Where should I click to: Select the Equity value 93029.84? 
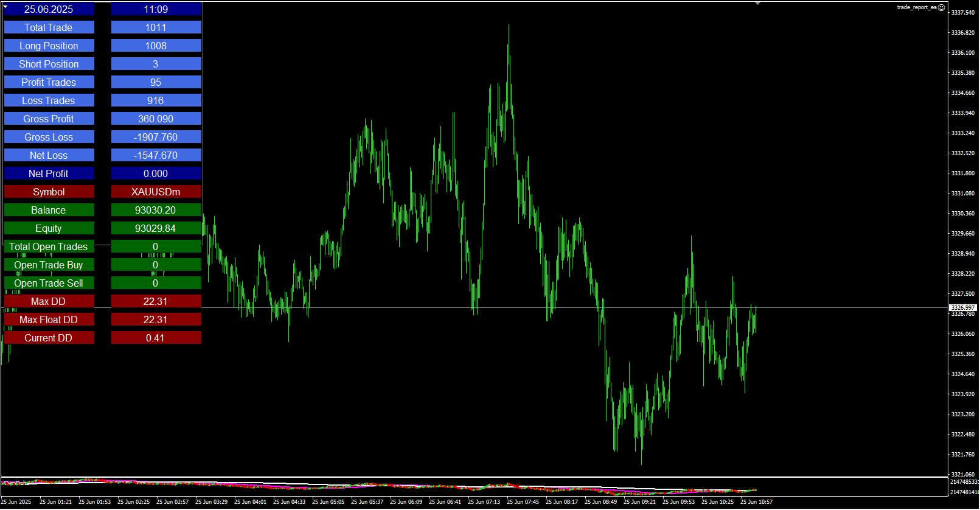pos(156,228)
